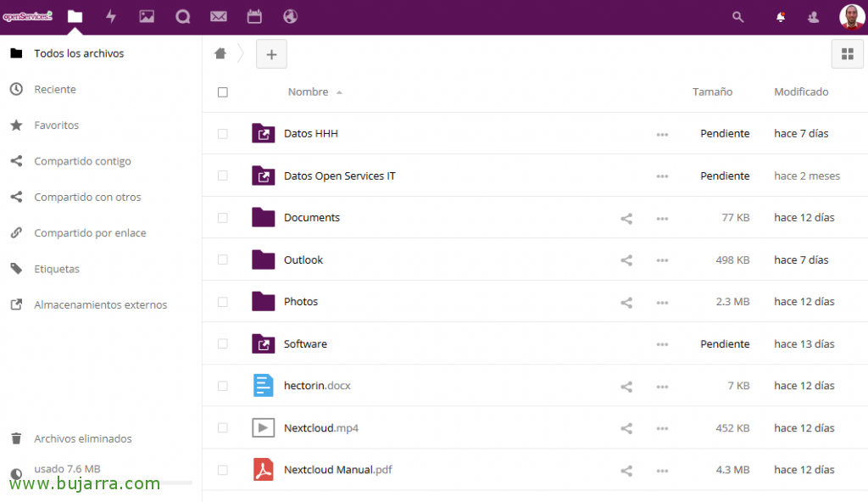Open the actions menu for Outlook folder
The image size is (868, 502).
[x=662, y=259]
